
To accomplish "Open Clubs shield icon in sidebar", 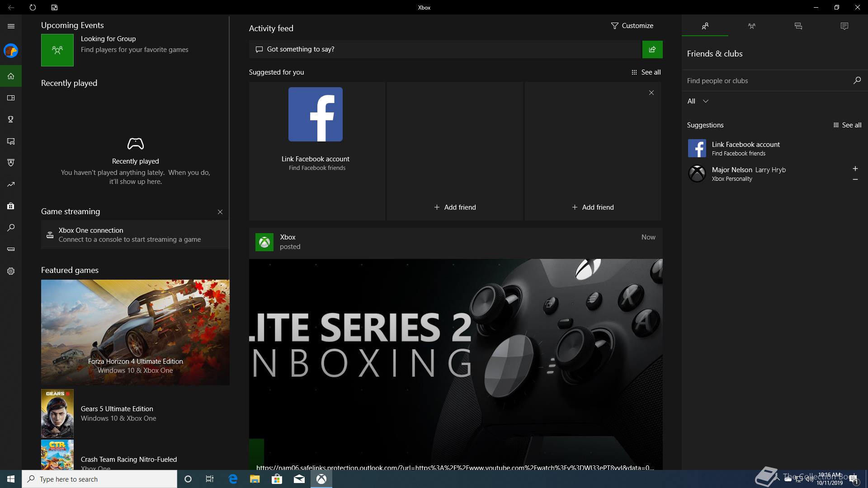I will point(11,163).
